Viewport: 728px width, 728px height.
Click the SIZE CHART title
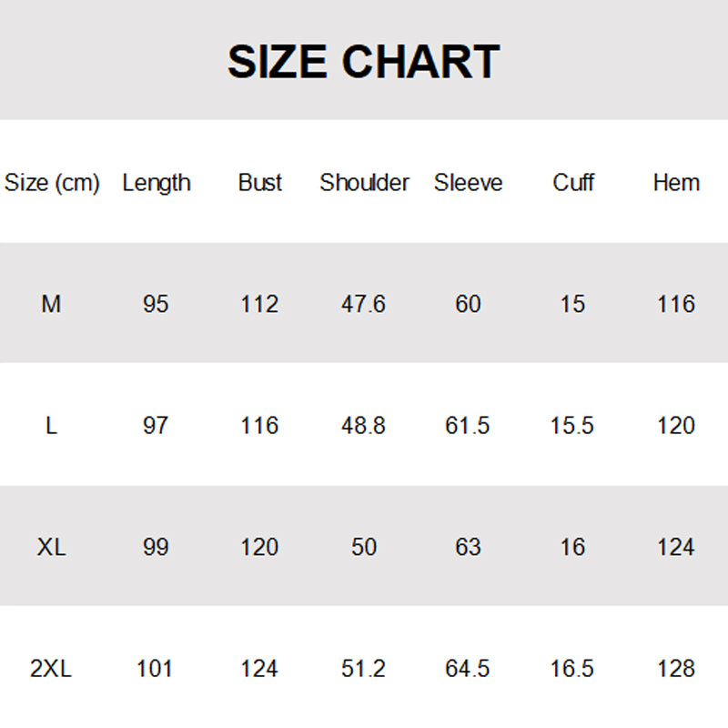pos(363,62)
